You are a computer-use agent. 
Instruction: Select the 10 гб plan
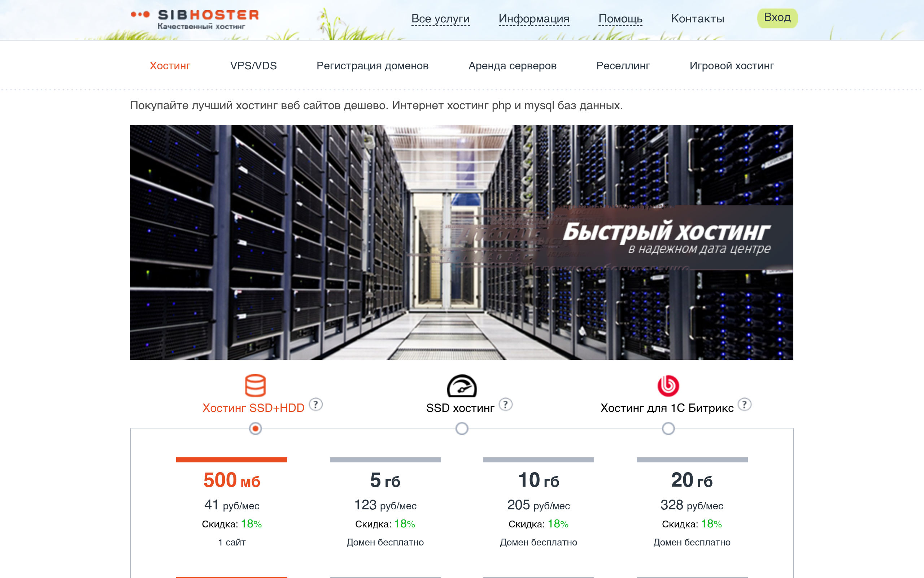pos(539,480)
